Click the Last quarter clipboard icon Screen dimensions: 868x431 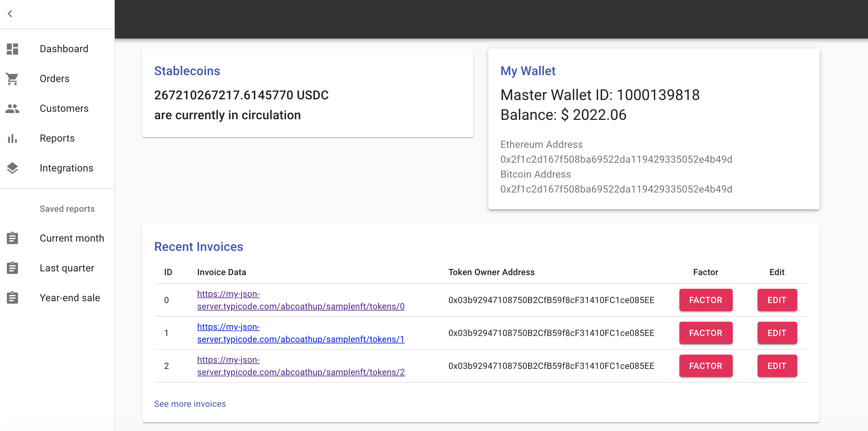pos(12,268)
